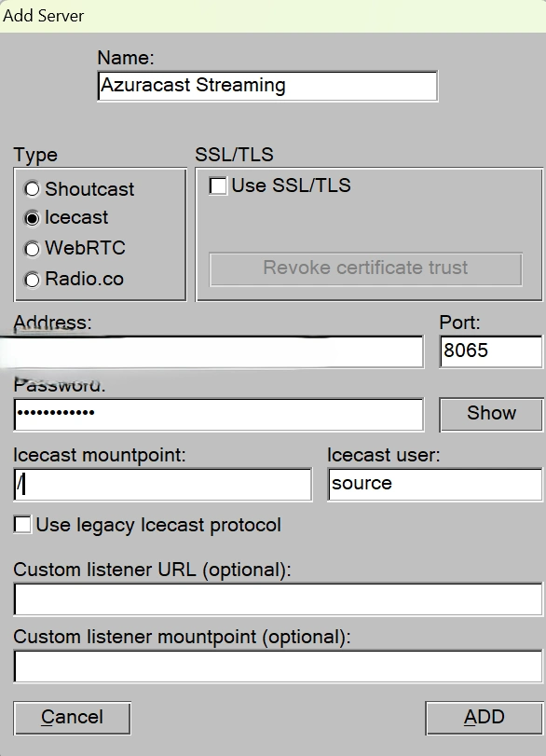The height and width of the screenshot is (756, 546).
Task: Edit the Icecast mountpoint field
Action: [x=163, y=485]
